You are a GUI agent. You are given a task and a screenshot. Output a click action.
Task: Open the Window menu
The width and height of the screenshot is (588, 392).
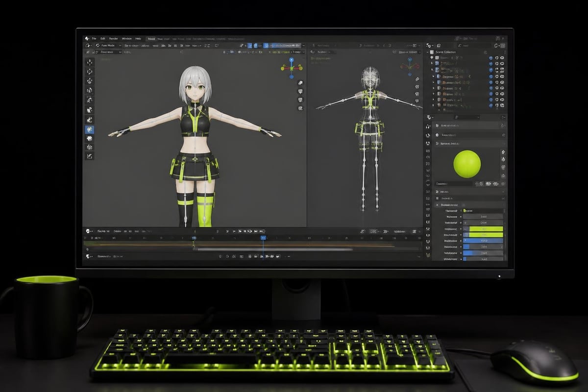[x=127, y=38]
